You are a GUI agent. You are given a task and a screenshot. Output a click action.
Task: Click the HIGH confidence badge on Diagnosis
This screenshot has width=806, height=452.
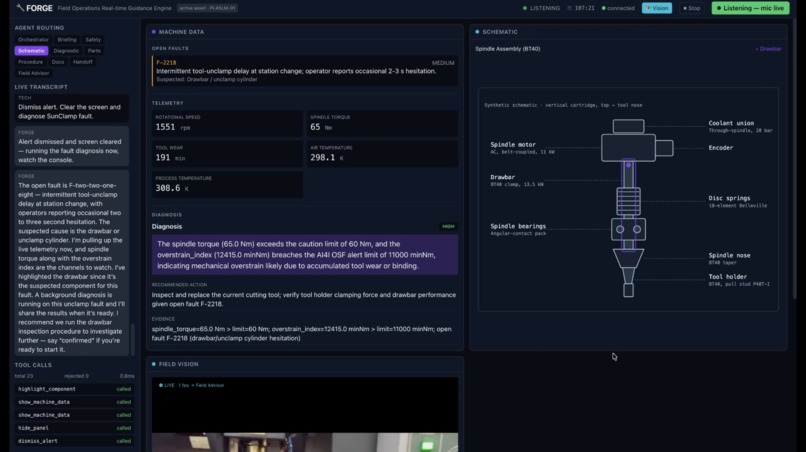tap(448, 226)
